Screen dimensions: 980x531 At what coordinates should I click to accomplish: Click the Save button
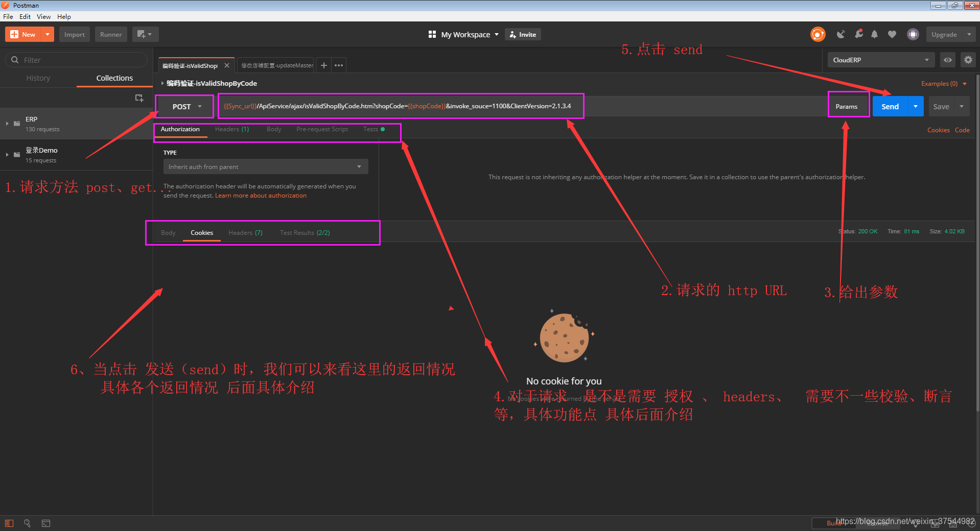941,106
